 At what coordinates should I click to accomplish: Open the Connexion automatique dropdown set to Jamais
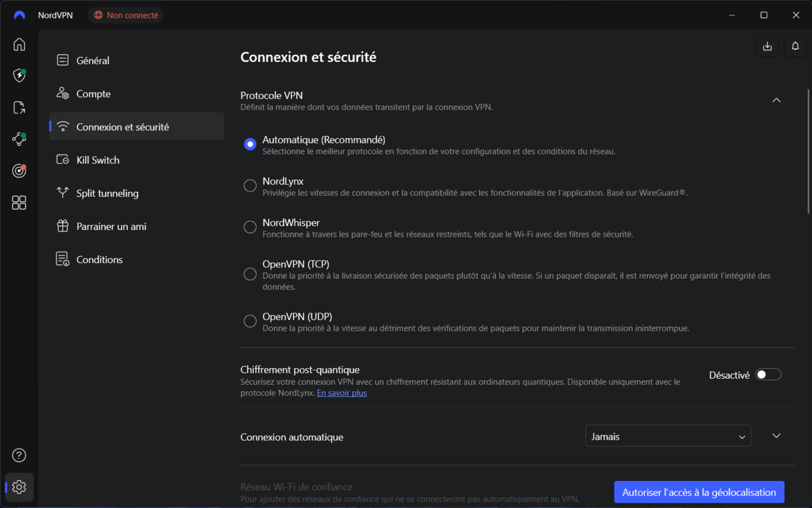coord(667,436)
